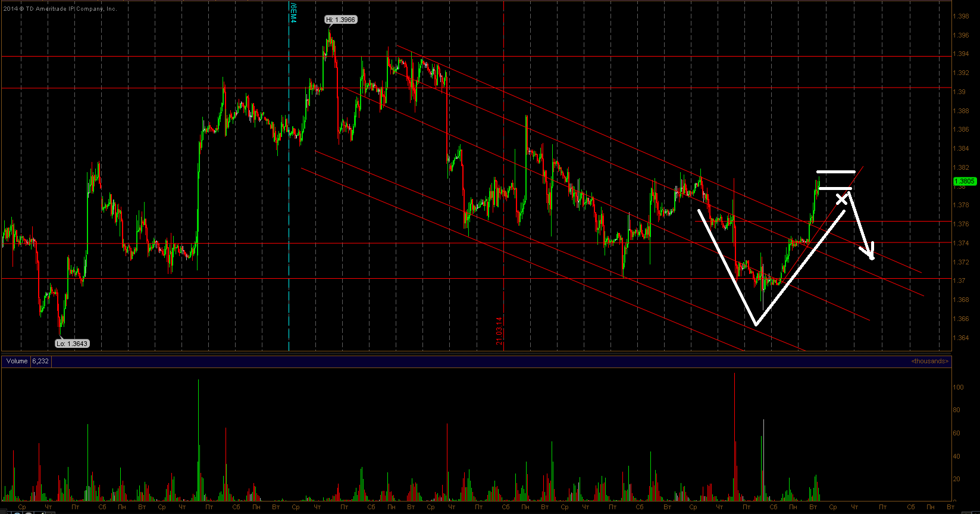980x514 pixels.
Task: Click the 40 volume axis label
Action: tap(957, 456)
